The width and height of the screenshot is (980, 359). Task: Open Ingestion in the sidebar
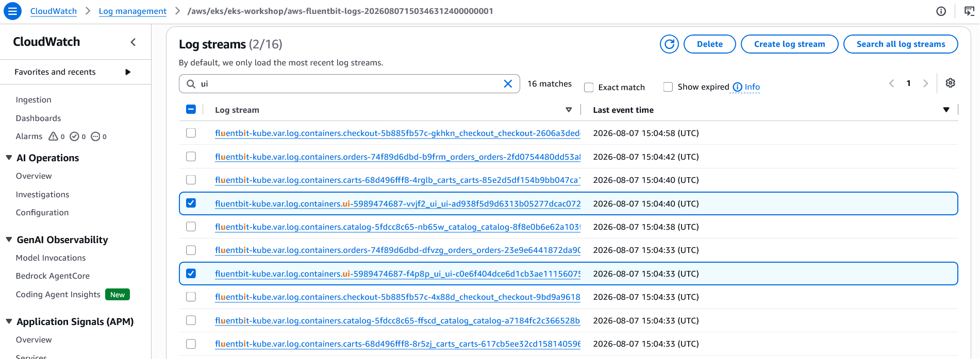(x=34, y=100)
